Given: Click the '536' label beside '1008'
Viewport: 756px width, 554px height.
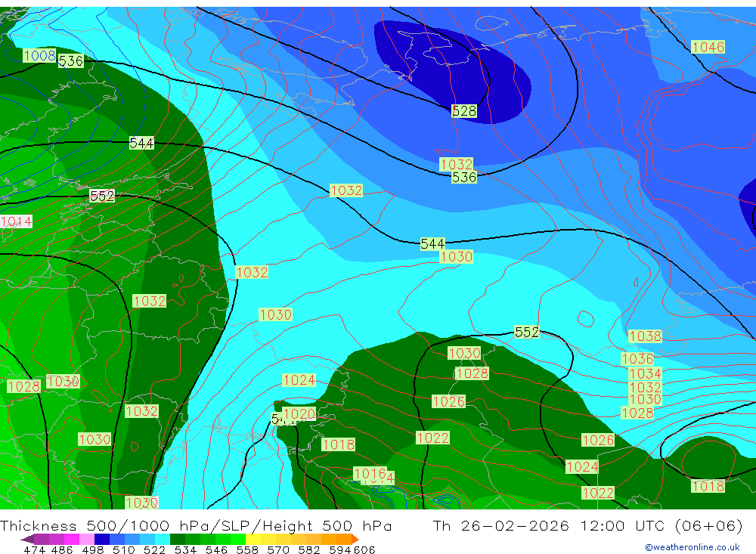Looking at the screenshot, I should point(71,60).
